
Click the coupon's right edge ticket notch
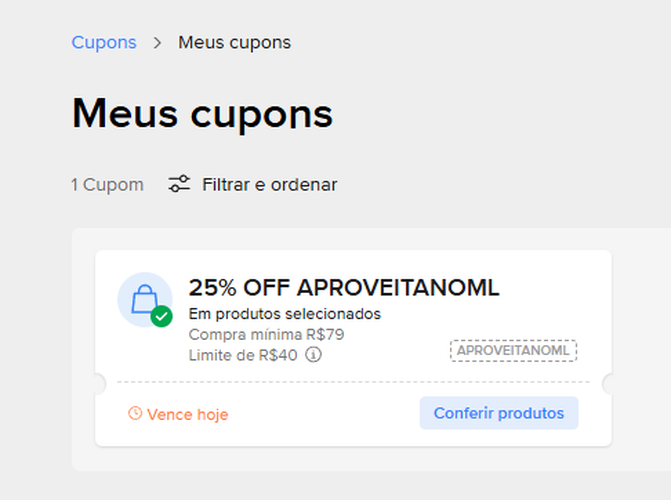pos(607,384)
